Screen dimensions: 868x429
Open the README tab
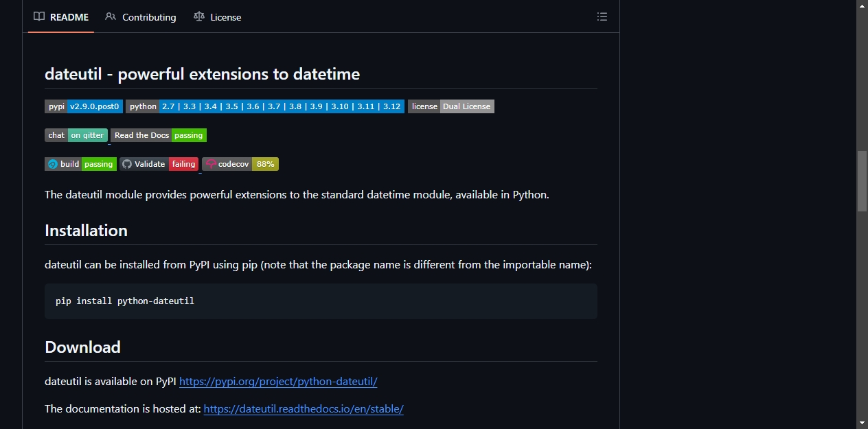point(61,16)
